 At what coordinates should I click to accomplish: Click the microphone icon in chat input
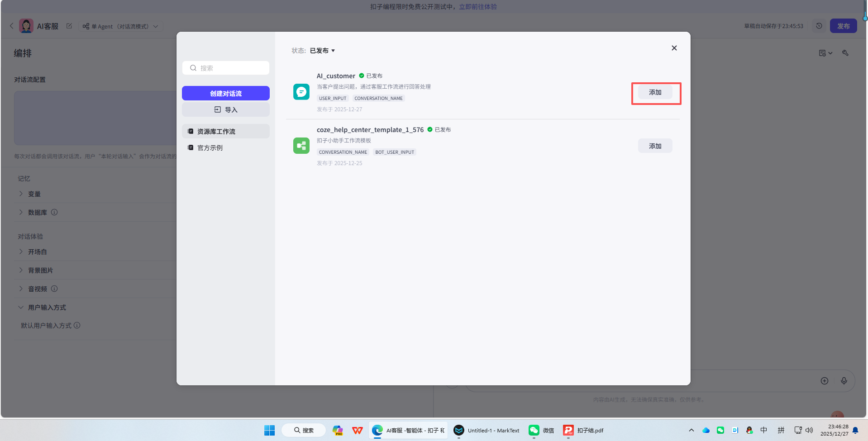click(844, 381)
